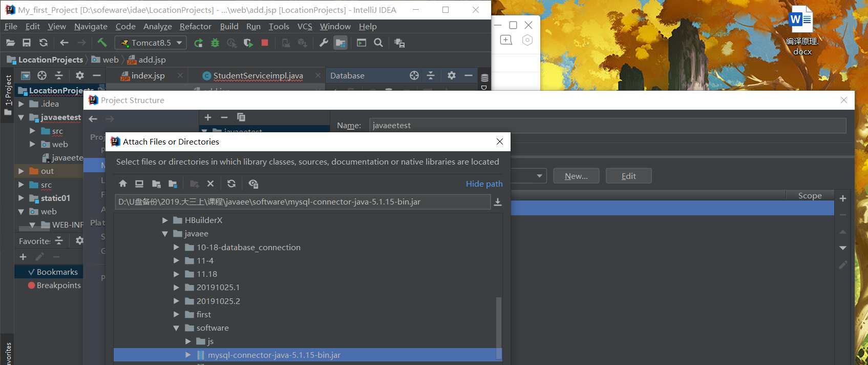Click the Save All toolbar icon
Image resolution: width=868 pixels, height=365 pixels.
point(27,43)
